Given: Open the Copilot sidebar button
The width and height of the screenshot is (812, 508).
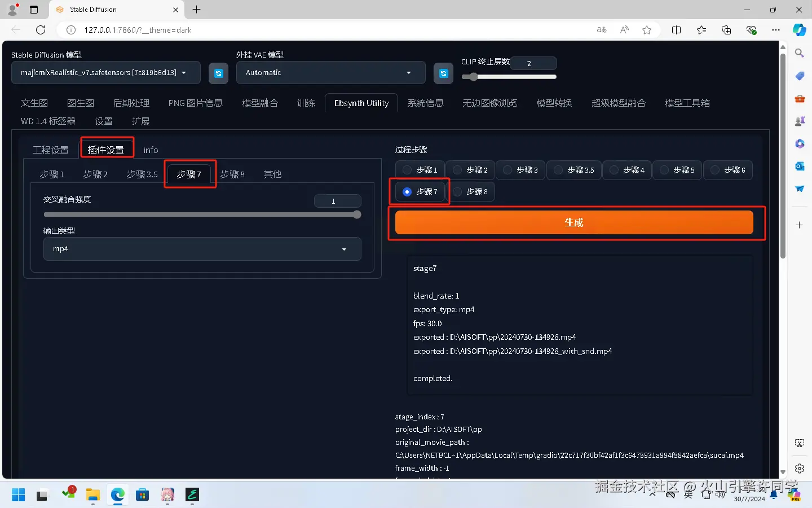Looking at the screenshot, I should (x=799, y=30).
